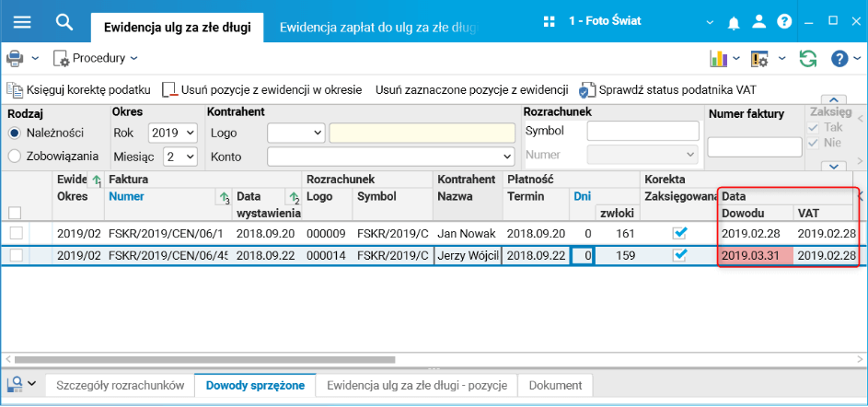
Task: Click the Numer faktury input field
Action: 755,146
